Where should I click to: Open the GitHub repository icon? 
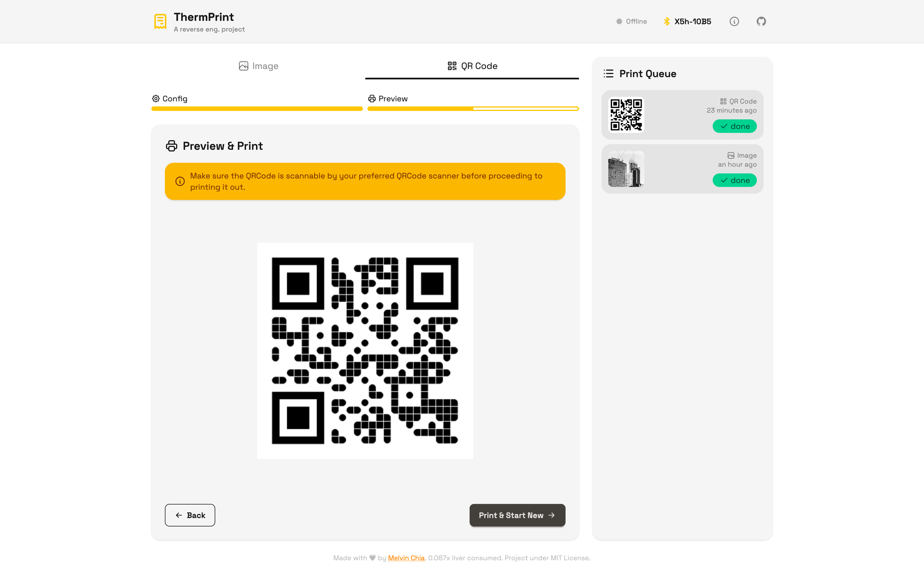pyautogui.click(x=761, y=21)
